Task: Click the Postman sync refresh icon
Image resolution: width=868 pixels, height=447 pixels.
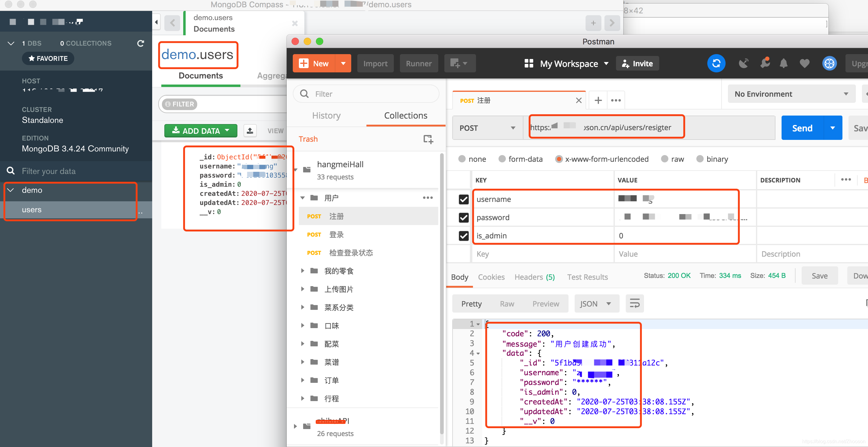Action: [x=716, y=63]
